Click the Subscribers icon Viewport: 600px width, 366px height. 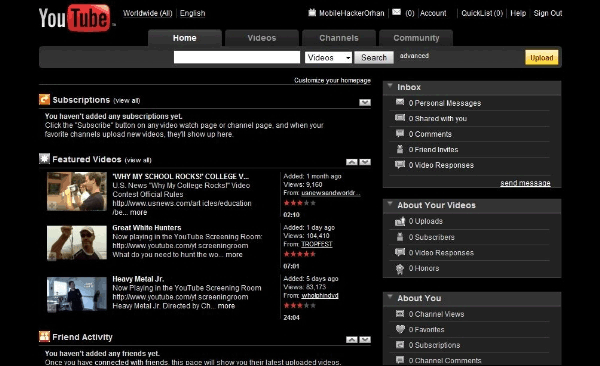click(x=400, y=237)
